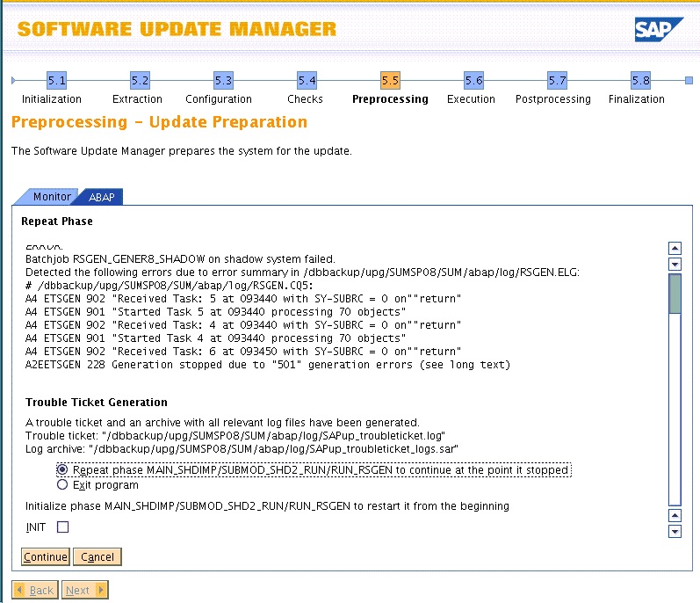This screenshot has height=603, width=700.
Task: Click the RSGEN.CQ5 log file path line
Action: click(x=170, y=286)
